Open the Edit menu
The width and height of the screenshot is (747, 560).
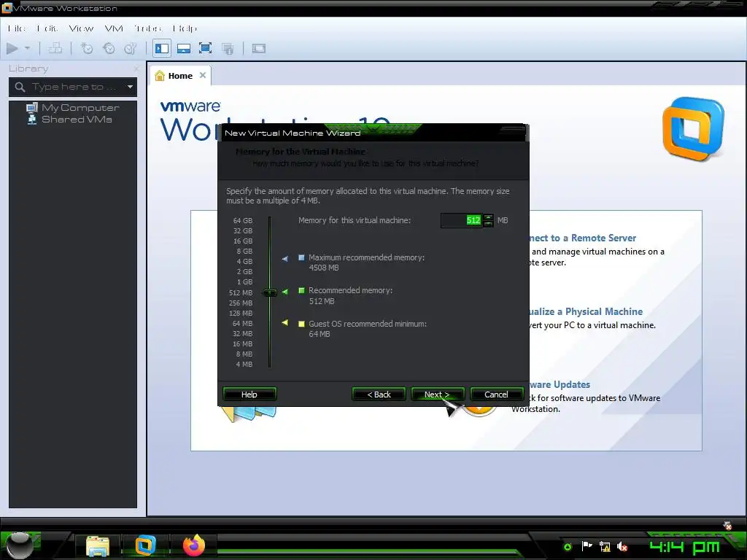coord(47,28)
